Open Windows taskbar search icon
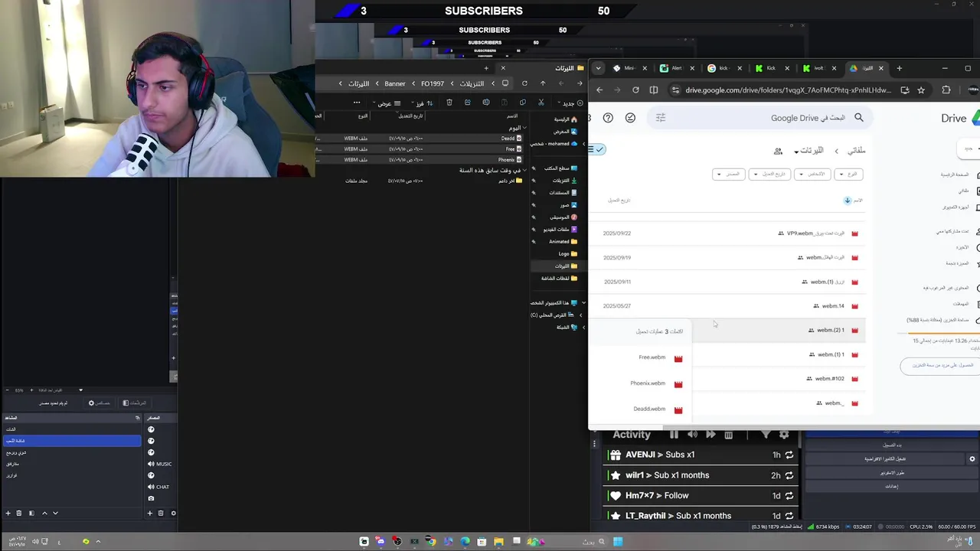Screen dimensions: 980x551 pos(601,542)
